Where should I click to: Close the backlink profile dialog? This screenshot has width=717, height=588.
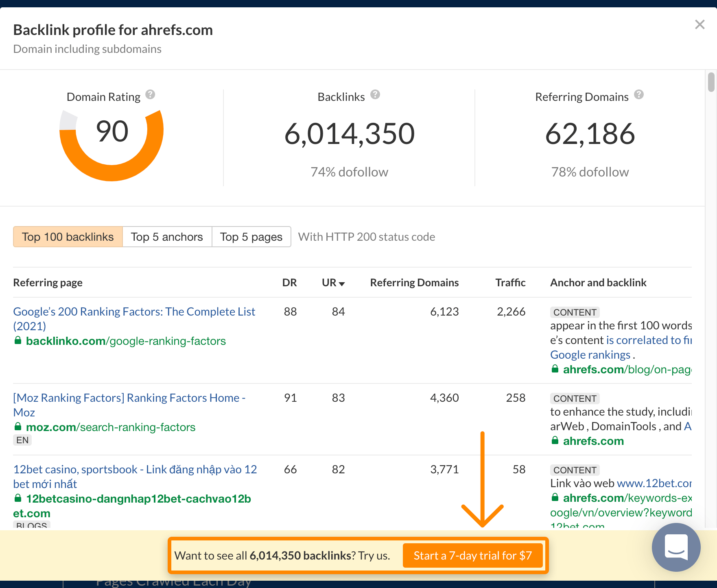(x=700, y=25)
